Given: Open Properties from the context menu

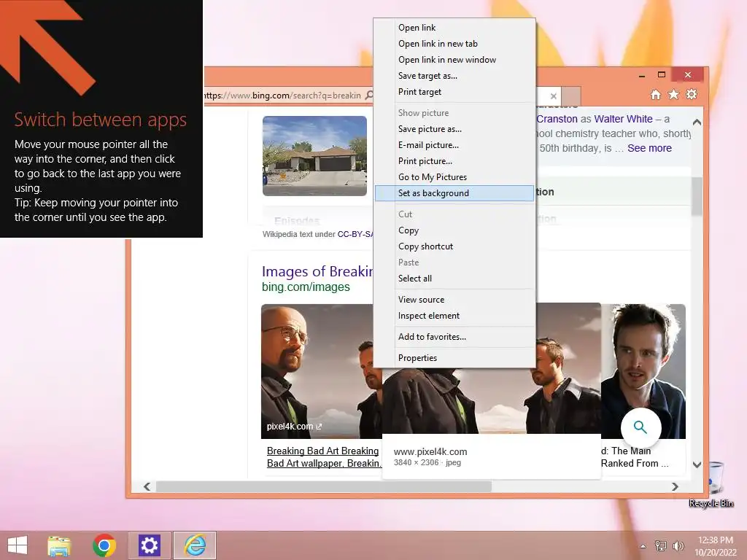Looking at the screenshot, I should [454, 358].
